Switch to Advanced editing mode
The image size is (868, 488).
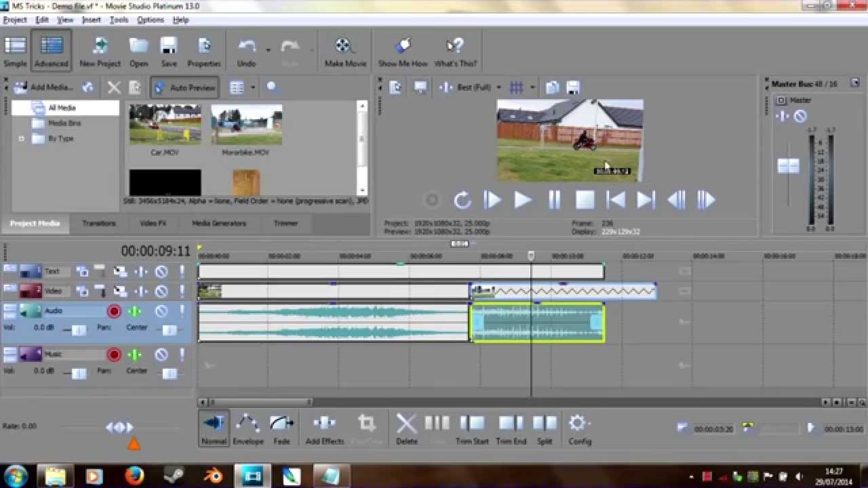52,52
